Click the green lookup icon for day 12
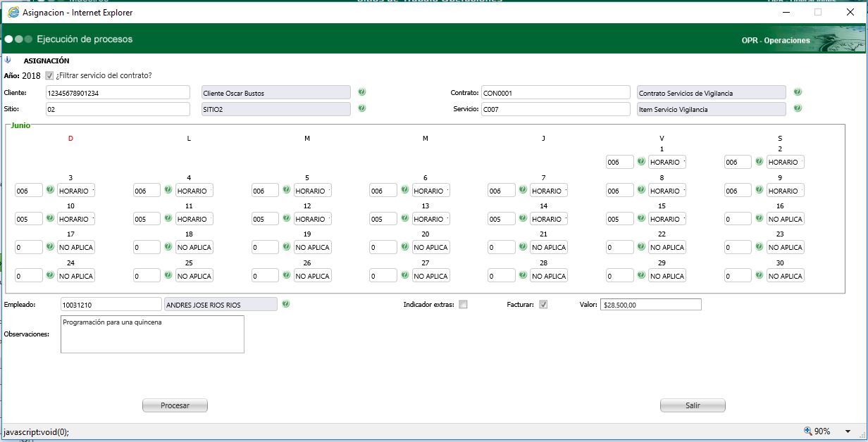Viewport: 868px width, 442px height. (287, 218)
